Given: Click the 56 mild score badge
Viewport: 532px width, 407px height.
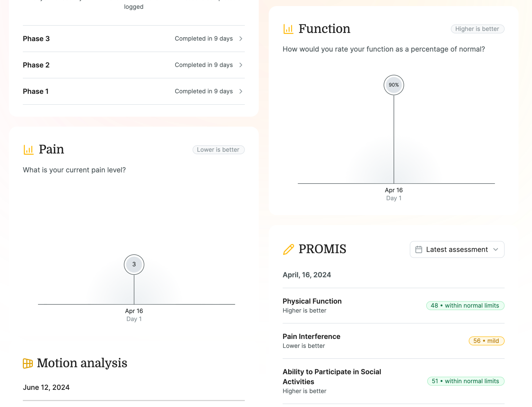Looking at the screenshot, I should [486, 341].
